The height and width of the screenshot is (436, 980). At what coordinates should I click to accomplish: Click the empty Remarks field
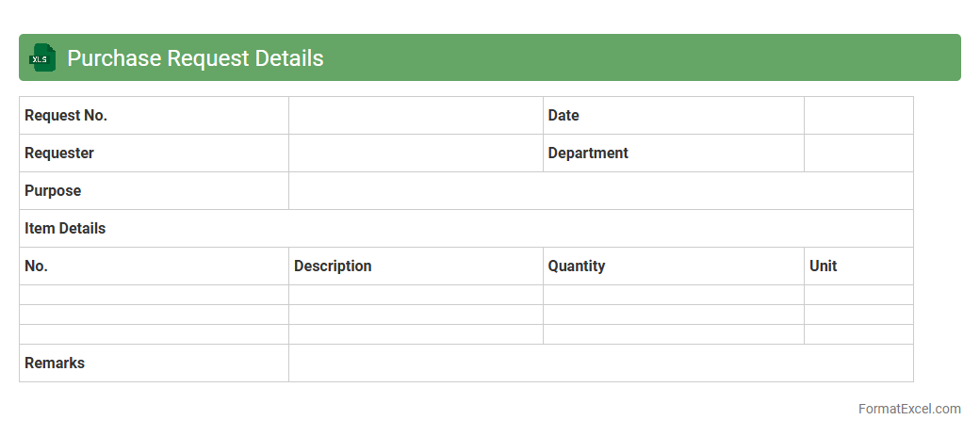point(600,363)
